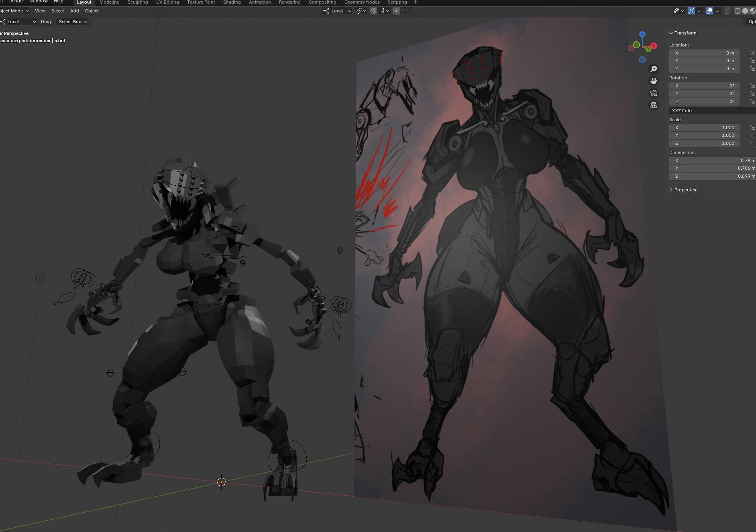This screenshot has width=756, height=532.
Task: Toggle show overlays button
Action: 709,11
